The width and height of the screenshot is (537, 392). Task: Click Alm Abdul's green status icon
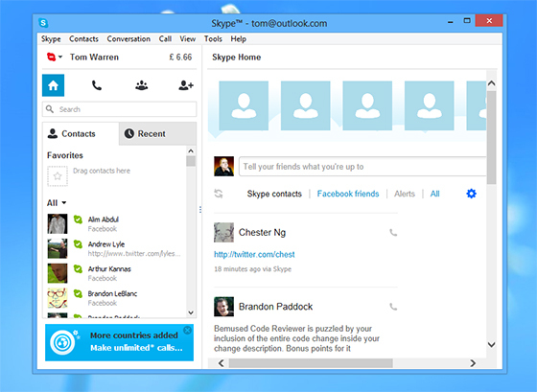pos(78,219)
